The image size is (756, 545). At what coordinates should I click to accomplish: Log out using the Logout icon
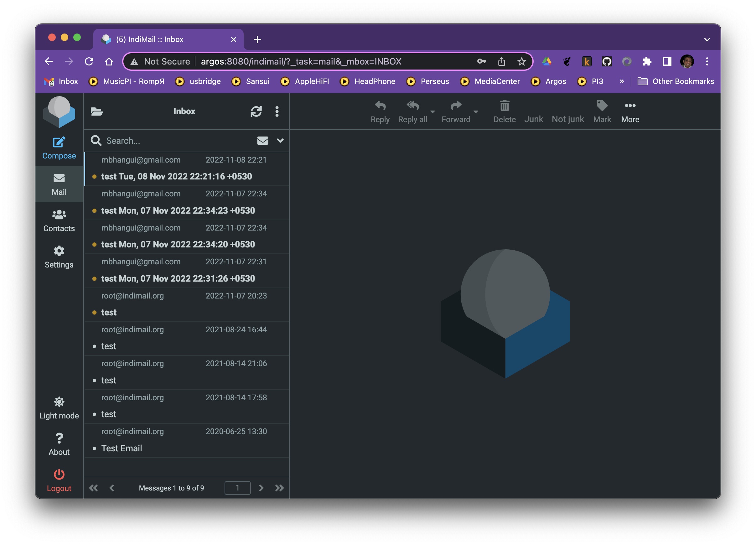pos(59,481)
